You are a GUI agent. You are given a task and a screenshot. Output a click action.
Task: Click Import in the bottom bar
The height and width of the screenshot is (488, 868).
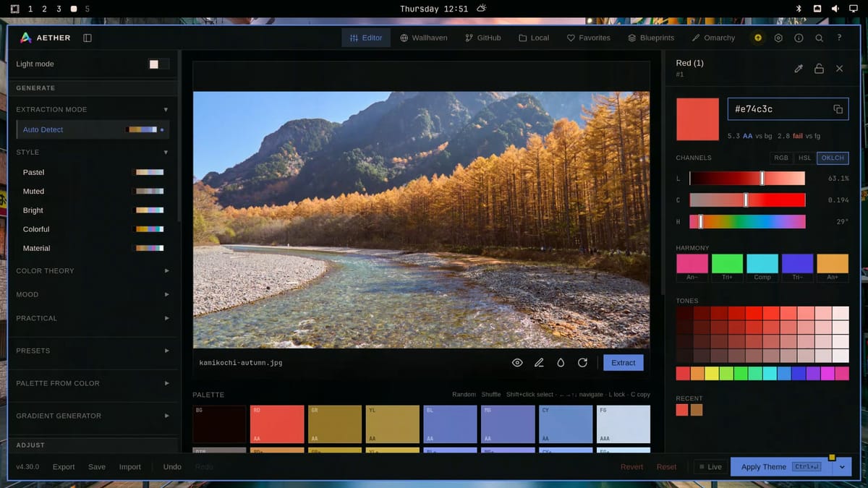(130, 467)
